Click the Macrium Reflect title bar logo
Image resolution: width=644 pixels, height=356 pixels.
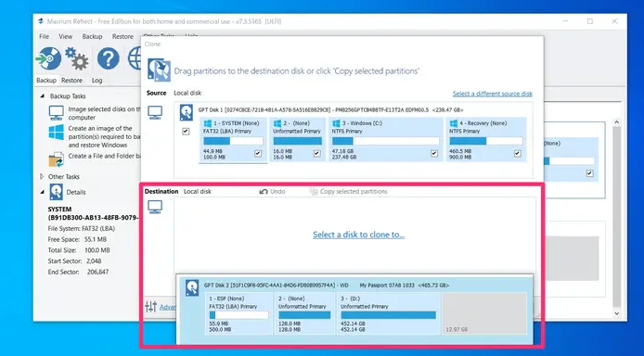click(x=41, y=21)
